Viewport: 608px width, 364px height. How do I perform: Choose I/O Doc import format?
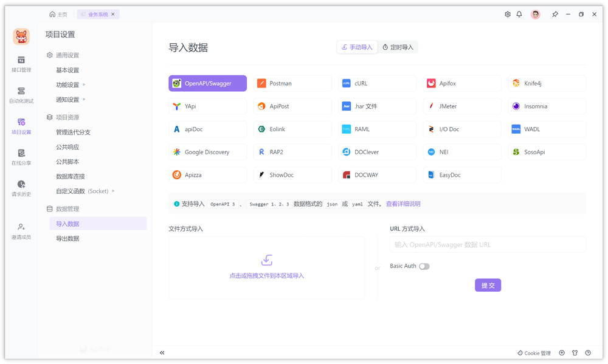pos(462,129)
